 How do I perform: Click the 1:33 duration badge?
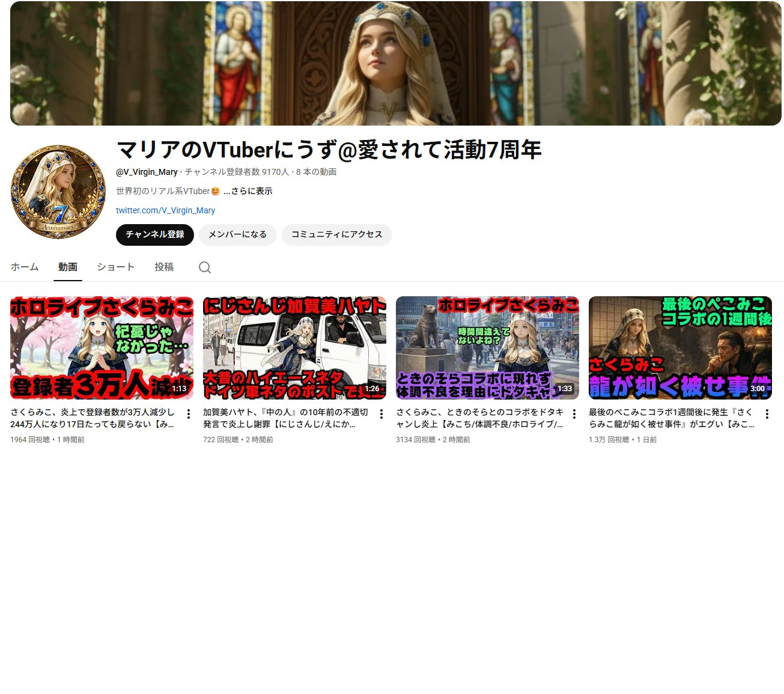565,389
